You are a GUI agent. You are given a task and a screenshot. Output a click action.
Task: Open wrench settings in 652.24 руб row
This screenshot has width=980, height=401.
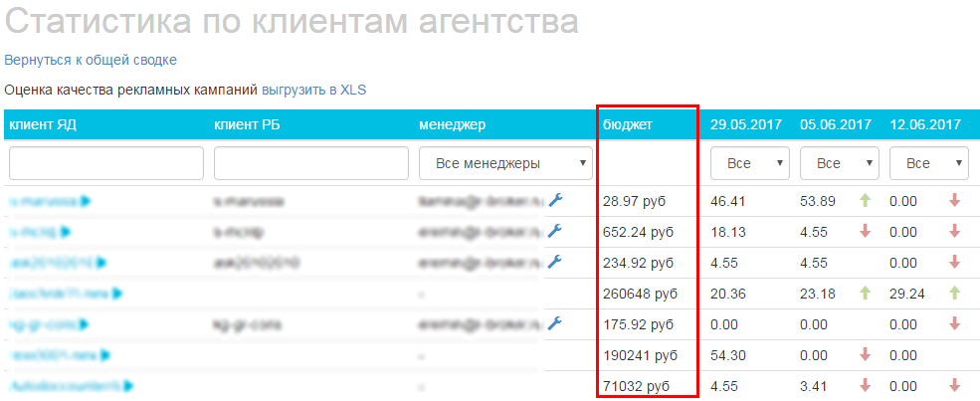(x=555, y=231)
